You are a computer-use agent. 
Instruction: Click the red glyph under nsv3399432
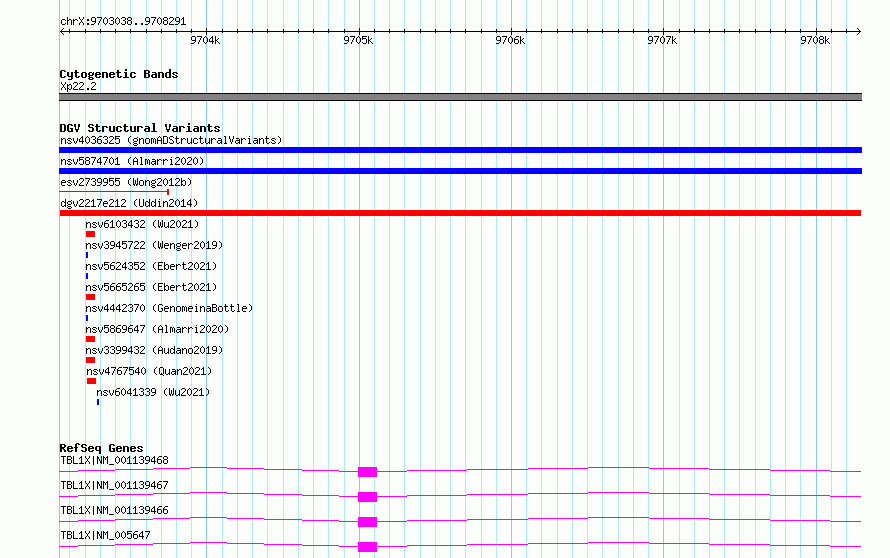[x=90, y=360]
